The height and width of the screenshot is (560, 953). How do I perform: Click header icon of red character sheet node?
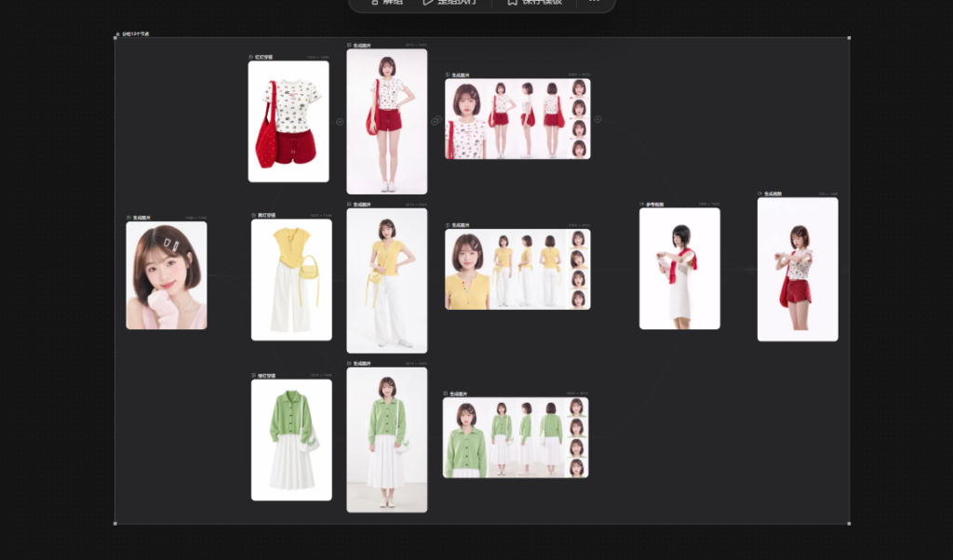pos(448,74)
